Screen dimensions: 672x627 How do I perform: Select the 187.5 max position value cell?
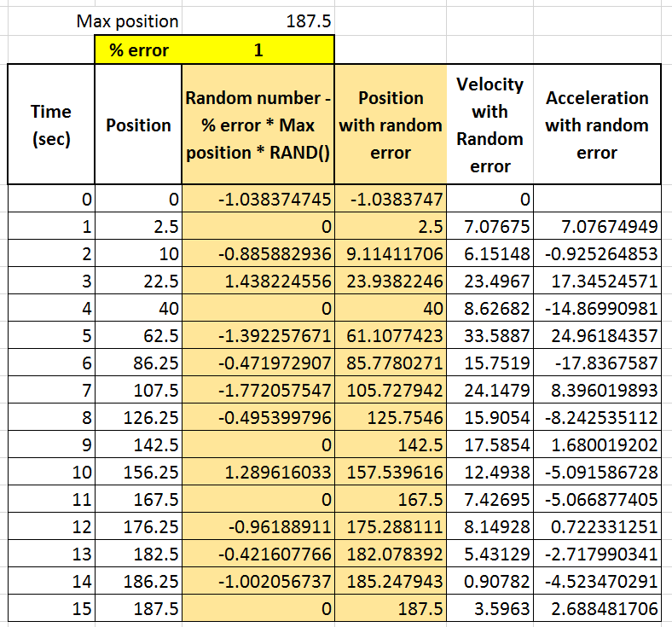(258, 21)
